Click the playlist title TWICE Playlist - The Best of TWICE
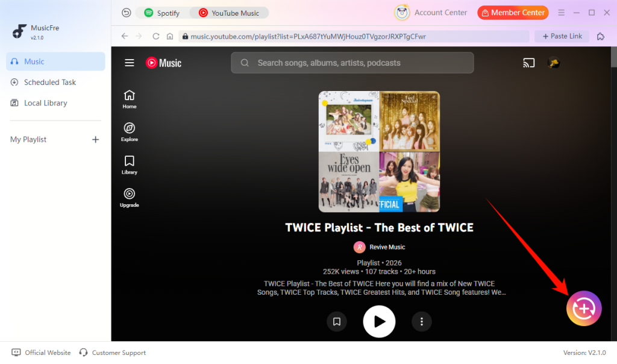This screenshot has height=364, width=617. (x=379, y=227)
